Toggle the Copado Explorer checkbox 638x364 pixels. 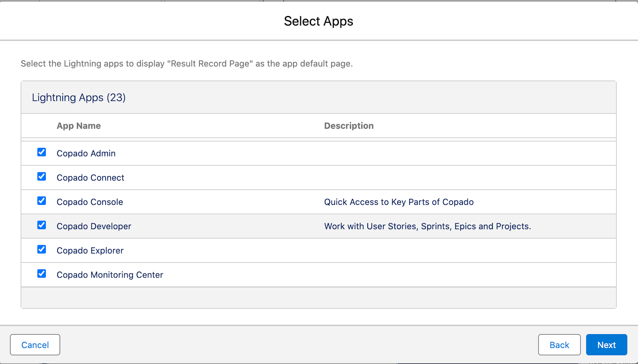pyautogui.click(x=41, y=250)
